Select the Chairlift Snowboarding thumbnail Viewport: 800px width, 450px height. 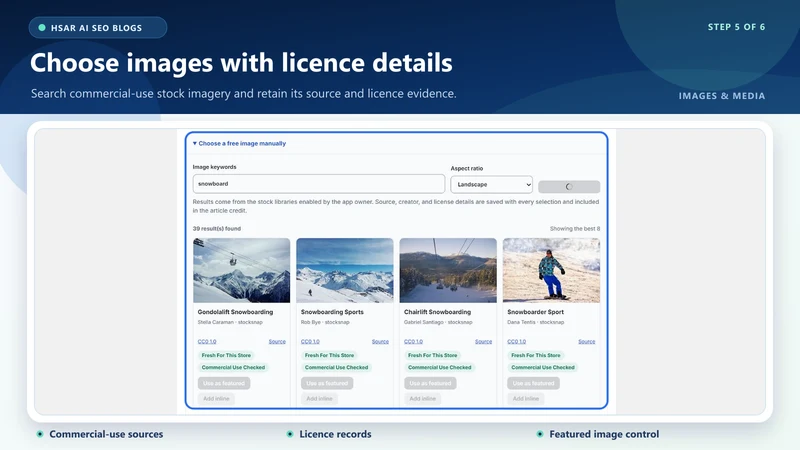(x=448, y=270)
